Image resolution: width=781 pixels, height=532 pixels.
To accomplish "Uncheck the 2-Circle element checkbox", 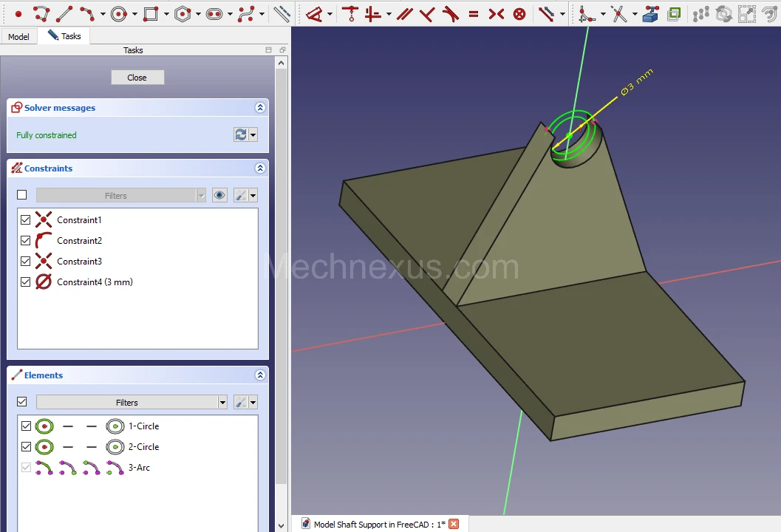I will [27, 447].
